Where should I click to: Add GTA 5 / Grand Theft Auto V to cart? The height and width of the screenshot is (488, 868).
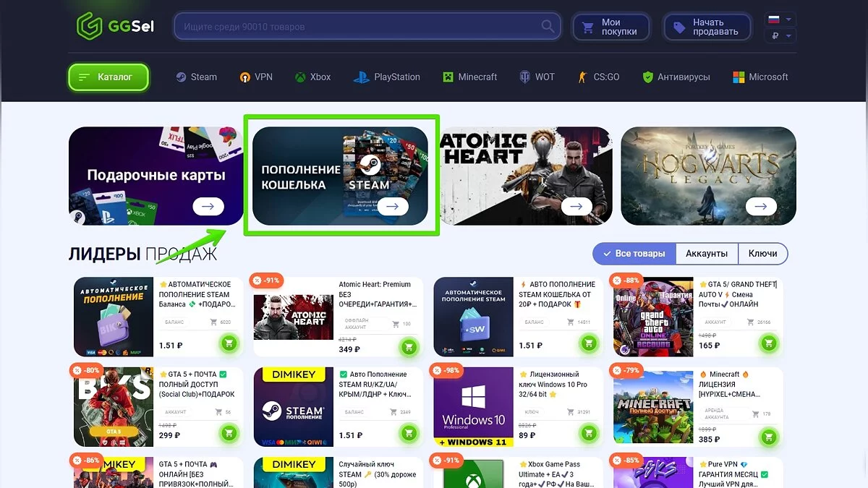pos(769,344)
